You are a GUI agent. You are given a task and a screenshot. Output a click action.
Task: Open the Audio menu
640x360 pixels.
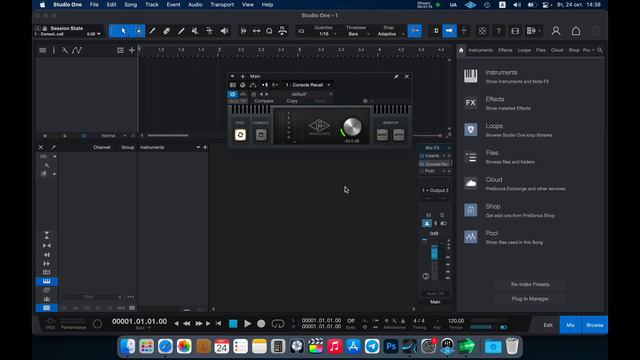coord(195,5)
